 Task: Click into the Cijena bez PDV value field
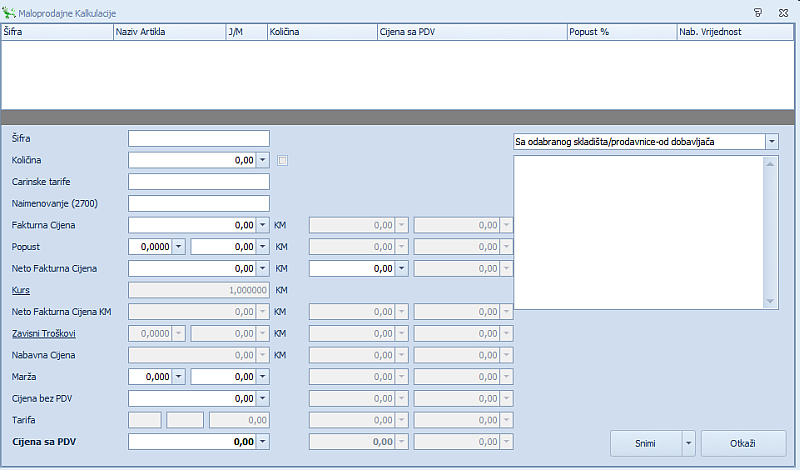[x=192, y=399]
